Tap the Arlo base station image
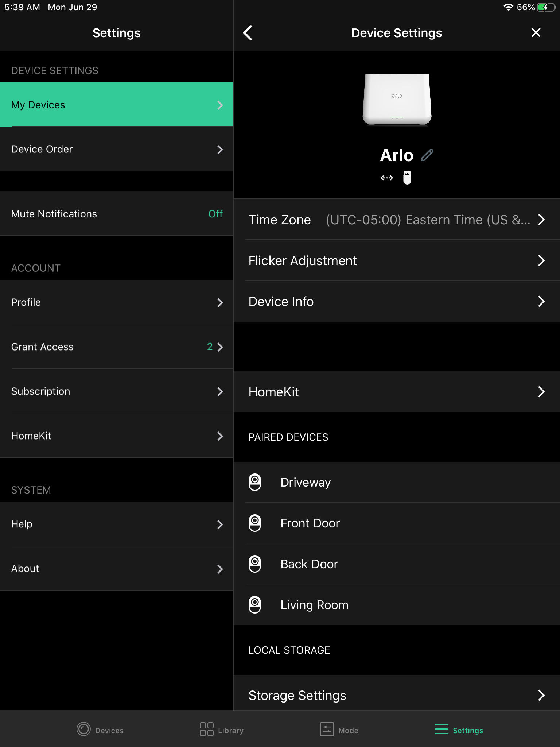Image resolution: width=560 pixels, height=747 pixels. (x=397, y=99)
